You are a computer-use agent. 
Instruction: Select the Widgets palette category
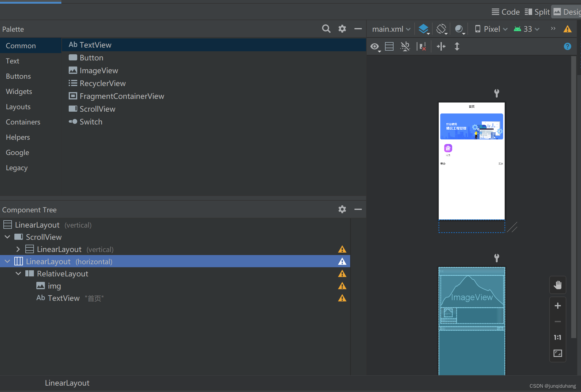point(31,92)
